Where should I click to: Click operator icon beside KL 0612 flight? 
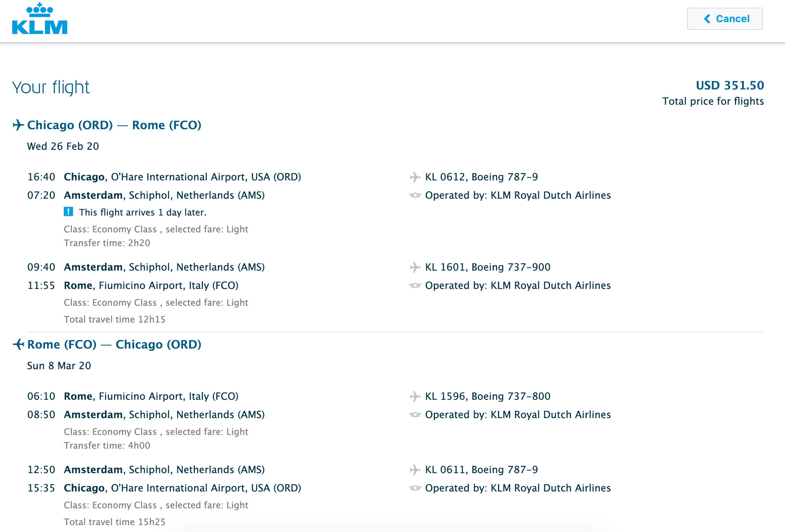(x=415, y=195)
